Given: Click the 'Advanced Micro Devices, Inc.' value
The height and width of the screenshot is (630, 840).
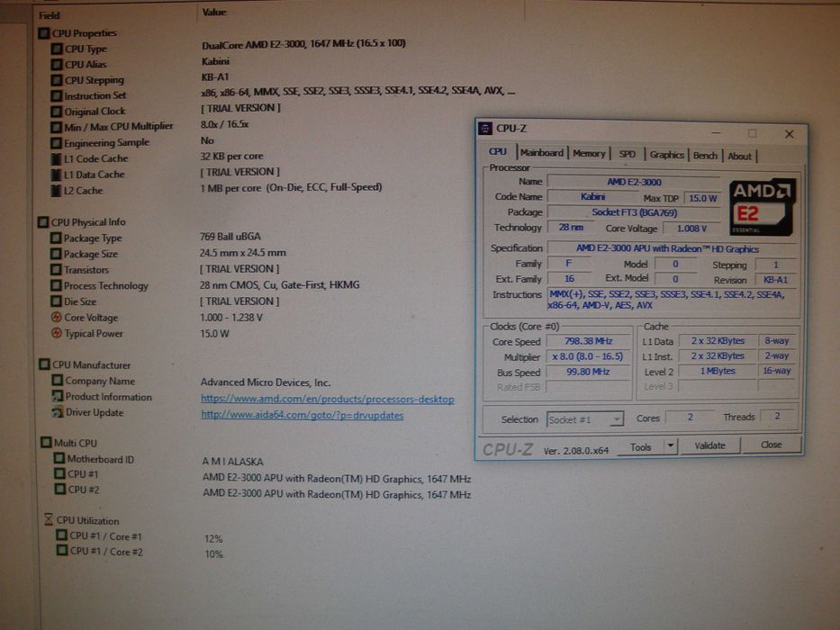Looking at the screenshot, I should click(x=266, y=382).
